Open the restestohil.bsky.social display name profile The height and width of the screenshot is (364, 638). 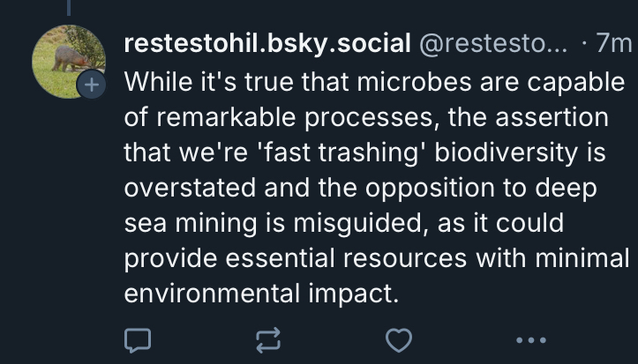[x=267, y=42]
